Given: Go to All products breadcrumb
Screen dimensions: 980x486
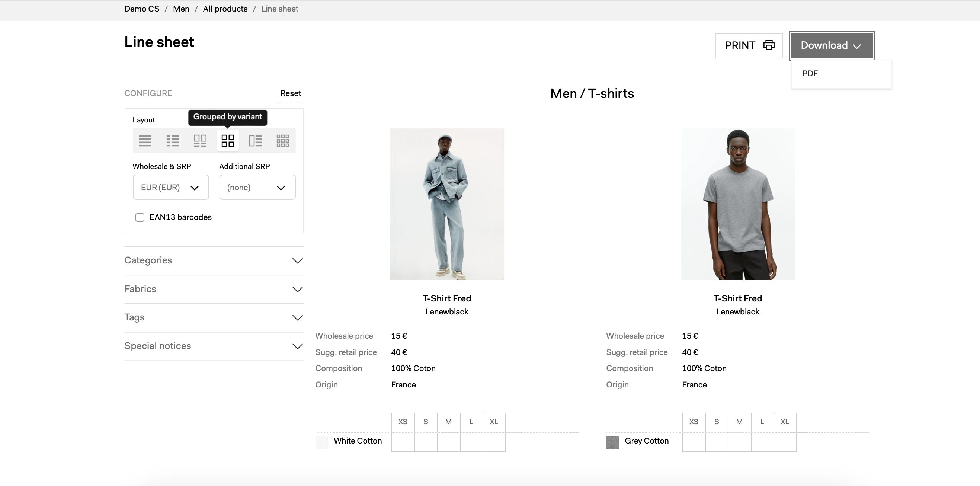Looking at the screenshot, I should (x=225, y=9).
